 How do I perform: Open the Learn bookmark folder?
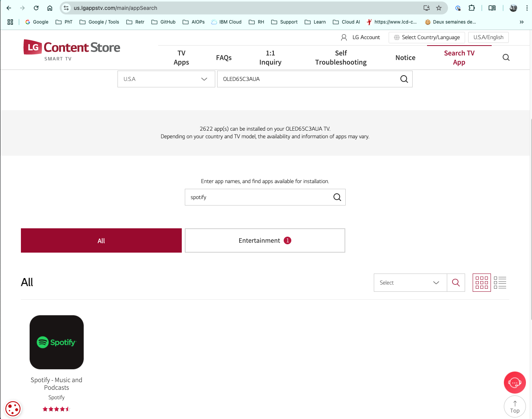pos(315,22)
